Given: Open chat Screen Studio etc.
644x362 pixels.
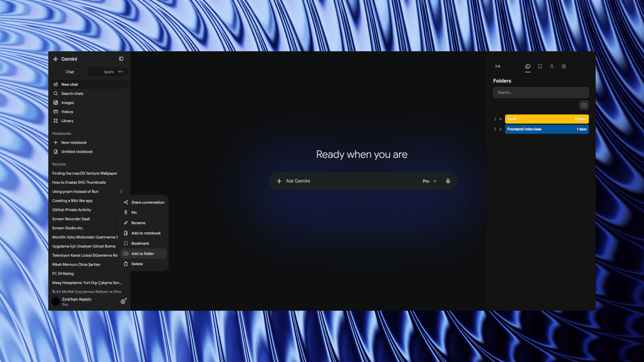Looking at the screenshot, I should tap(68, 228).
